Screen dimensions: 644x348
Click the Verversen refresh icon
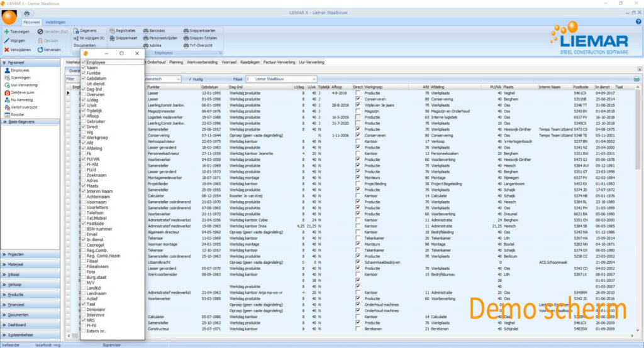40,50
